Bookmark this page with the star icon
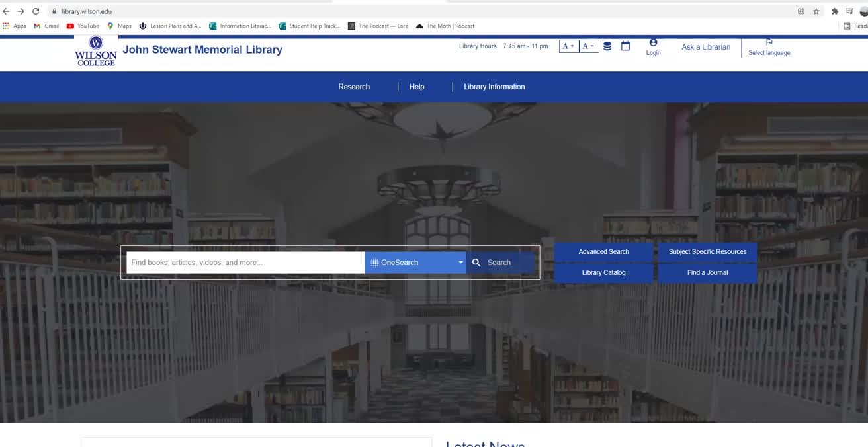Screen dimensions: 868x447 point(816,11)
